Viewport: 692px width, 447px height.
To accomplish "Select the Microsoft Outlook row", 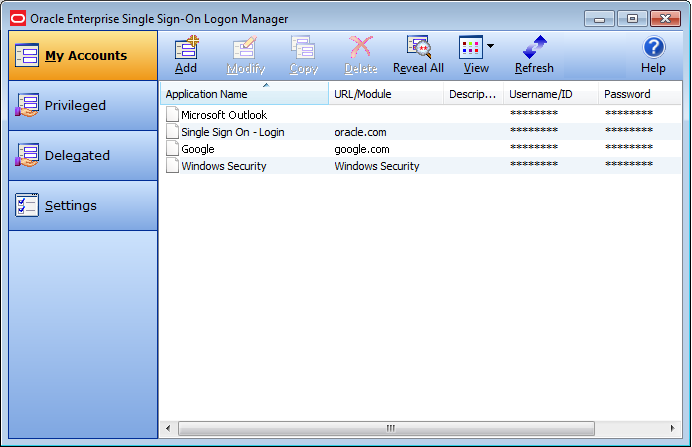I will point(421,115).
